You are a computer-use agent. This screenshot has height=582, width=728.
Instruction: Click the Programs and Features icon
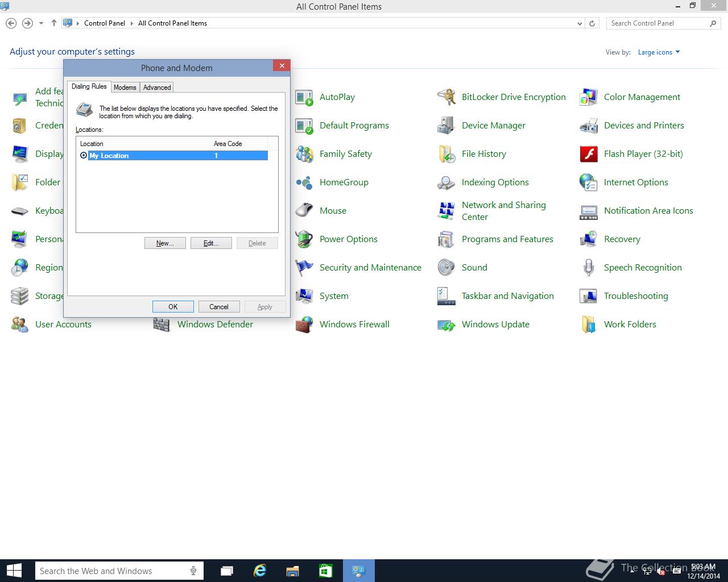tap(446, 239)
